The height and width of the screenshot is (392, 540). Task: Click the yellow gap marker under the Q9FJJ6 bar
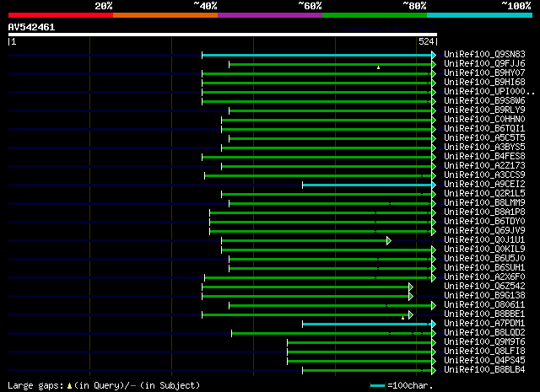pos(379,67)
